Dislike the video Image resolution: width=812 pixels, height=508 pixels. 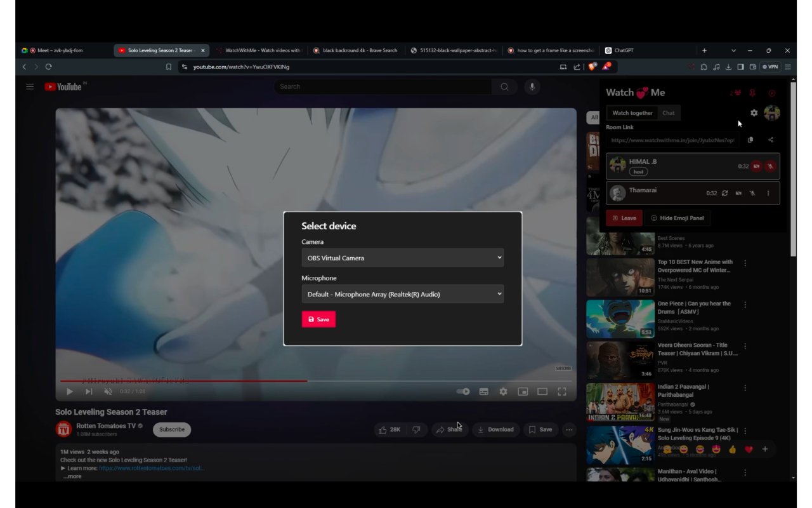point(417,430)
